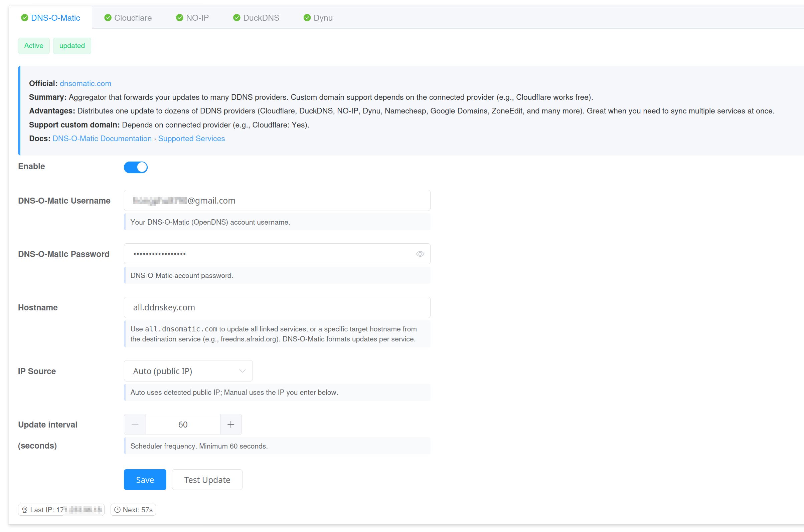
Task: Click the IP Source chevron arrow
Action: [242, 371]
